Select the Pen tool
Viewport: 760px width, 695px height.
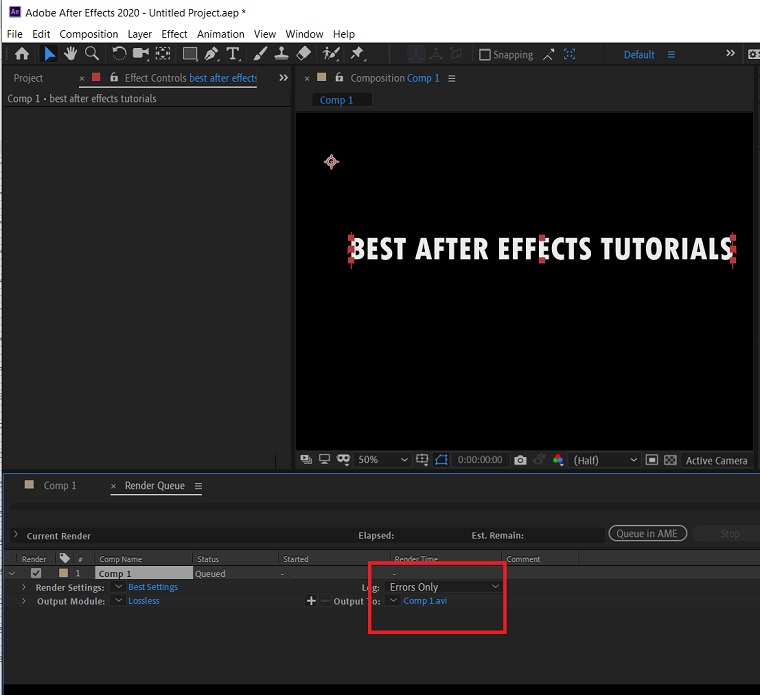click(211, 54)
